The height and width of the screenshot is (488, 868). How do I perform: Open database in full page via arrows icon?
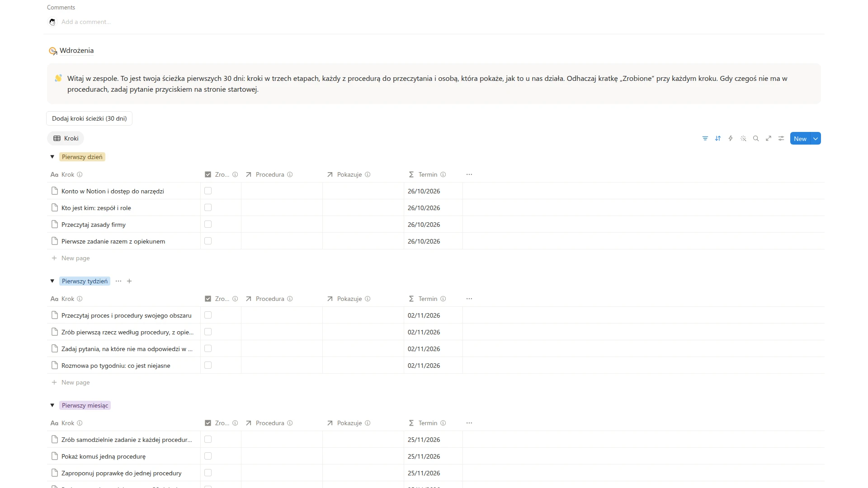768,139
